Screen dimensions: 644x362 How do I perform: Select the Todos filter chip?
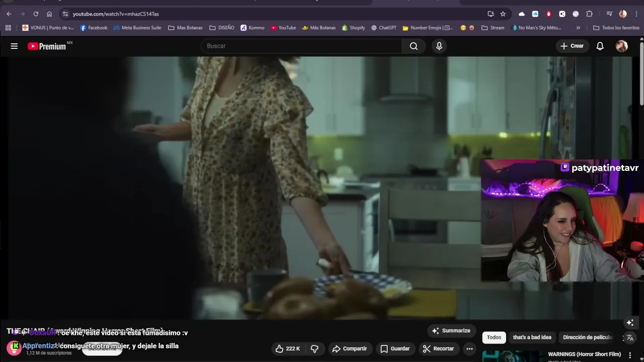[x=494, y=337]
